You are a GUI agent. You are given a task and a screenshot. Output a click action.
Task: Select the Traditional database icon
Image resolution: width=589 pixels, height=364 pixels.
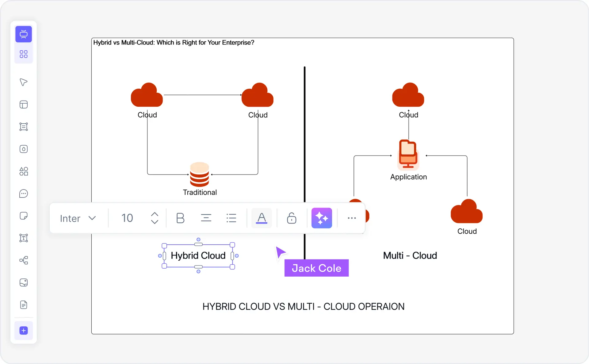[200, 174]
